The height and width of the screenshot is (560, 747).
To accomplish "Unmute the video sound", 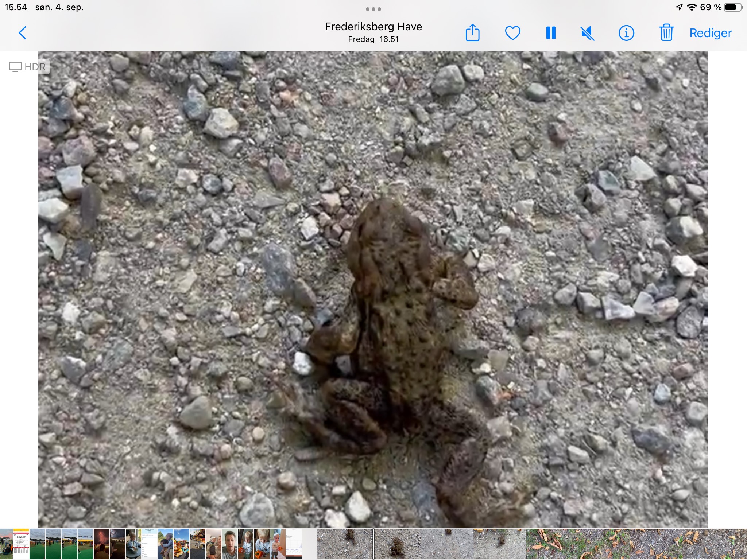I will (x=587, y=34).
